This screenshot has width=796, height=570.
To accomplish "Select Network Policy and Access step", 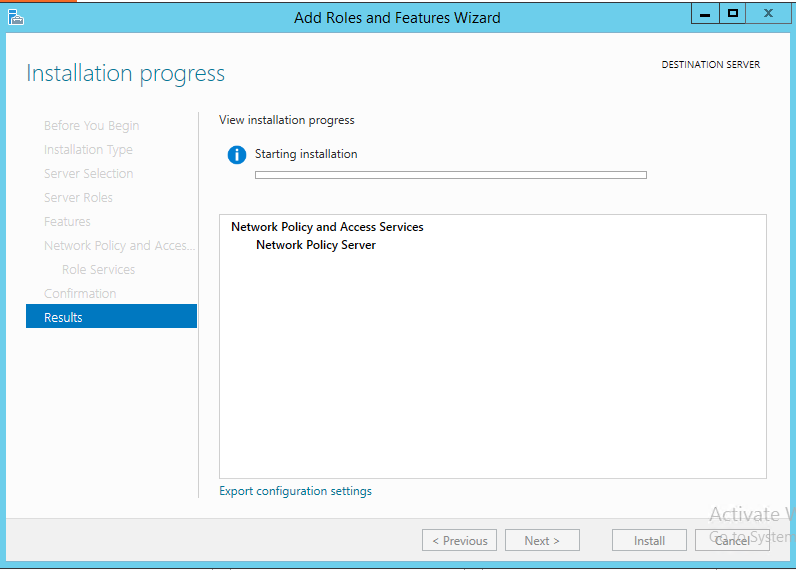I will 119,246.
